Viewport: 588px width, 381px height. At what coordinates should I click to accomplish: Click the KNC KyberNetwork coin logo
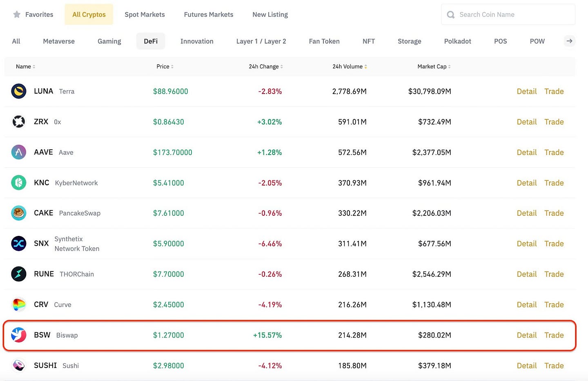(19, 183)
